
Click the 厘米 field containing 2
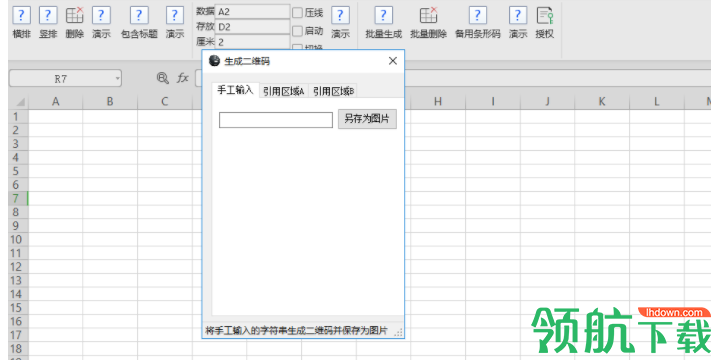point(252,42)
